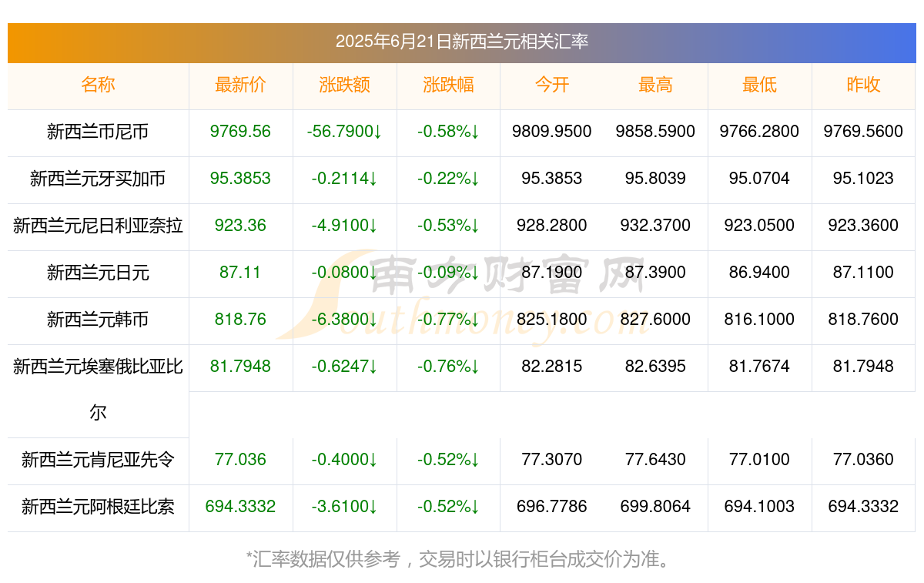
Task: Select the 涨跌幅 column header
Action: (448, 85)
